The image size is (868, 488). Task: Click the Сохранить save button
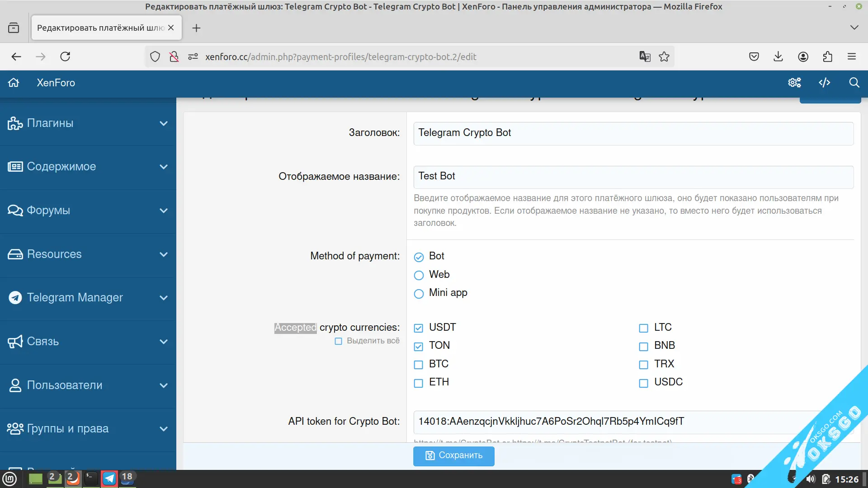(x=453, y=455)
